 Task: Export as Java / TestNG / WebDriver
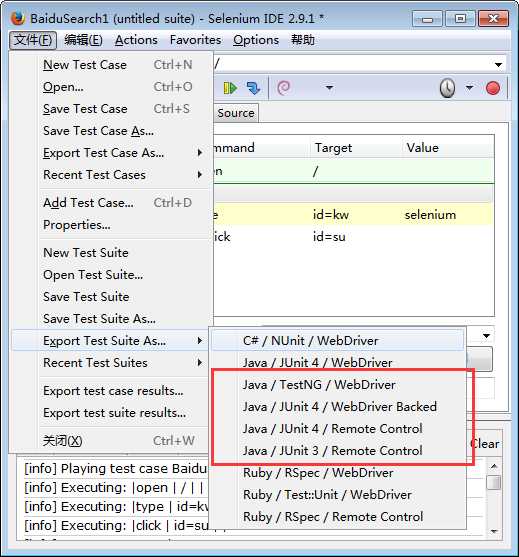[x=337, y=385]
